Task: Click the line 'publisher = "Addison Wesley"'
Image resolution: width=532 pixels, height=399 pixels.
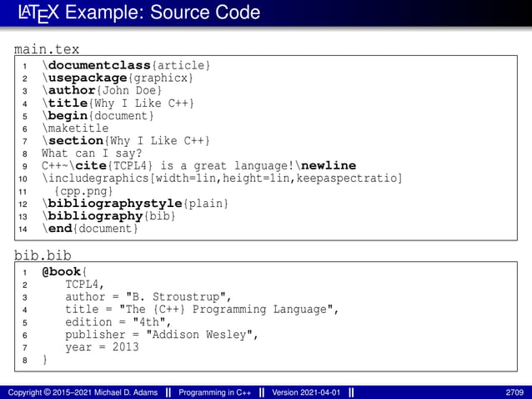Action: (162, 335)
